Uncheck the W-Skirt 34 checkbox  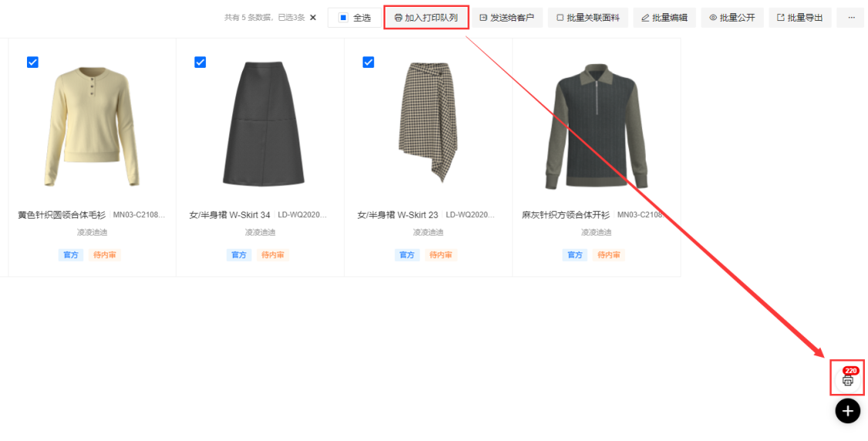click(201, 63)
